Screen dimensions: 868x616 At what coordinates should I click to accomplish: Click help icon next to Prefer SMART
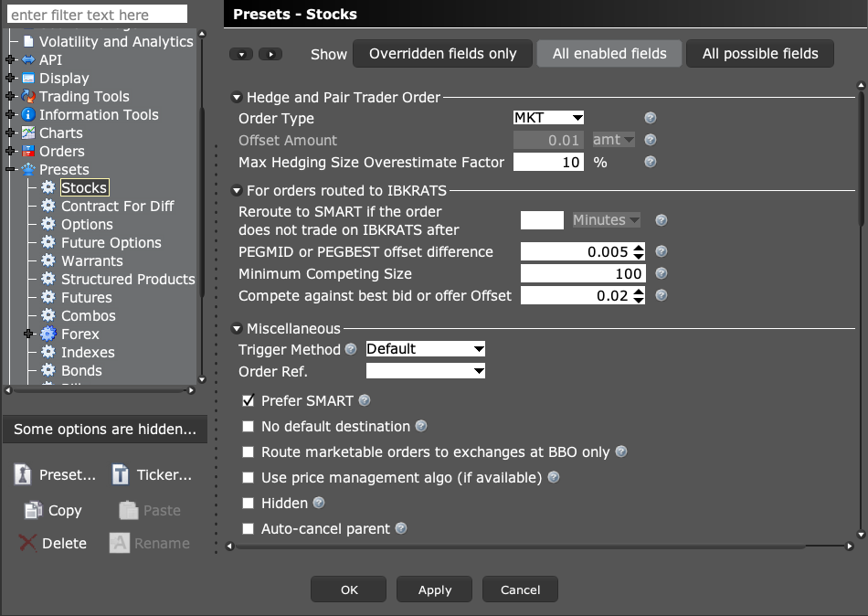(x=365, y=400)
